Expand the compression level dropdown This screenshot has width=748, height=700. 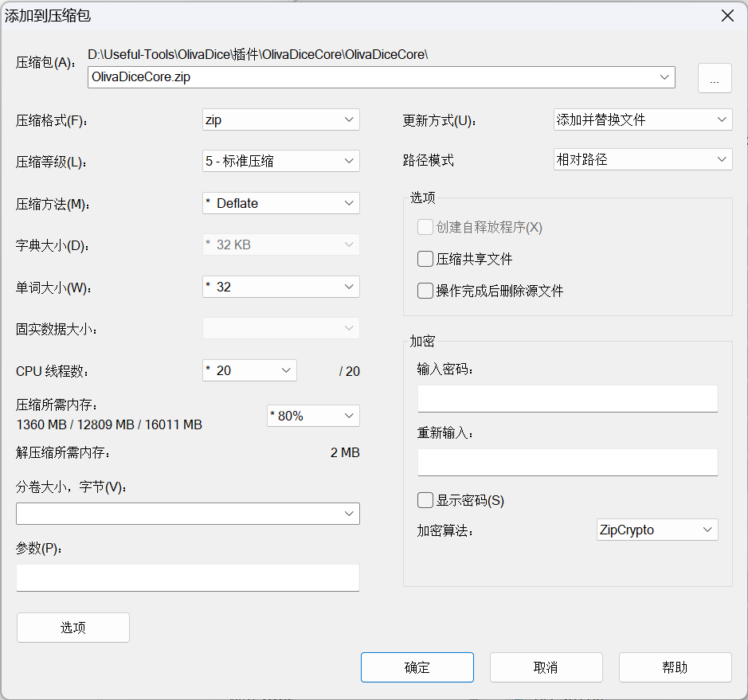[280, 161]
